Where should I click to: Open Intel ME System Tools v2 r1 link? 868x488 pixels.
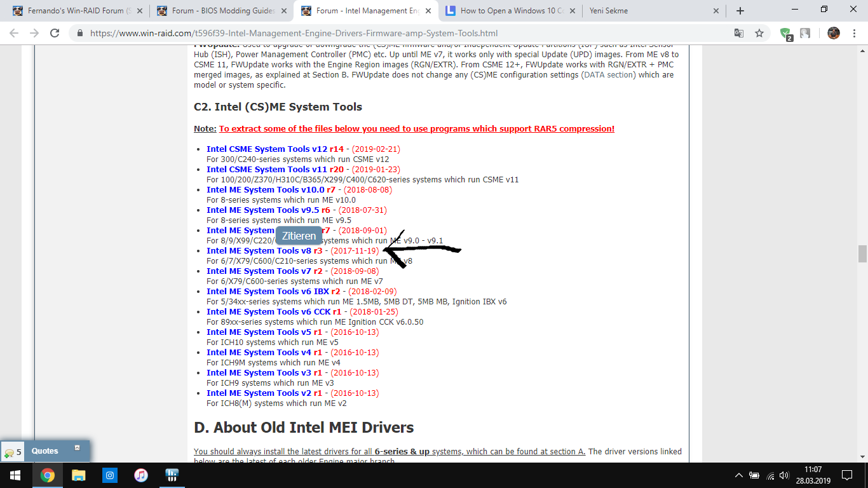click(x=264, y=393)
